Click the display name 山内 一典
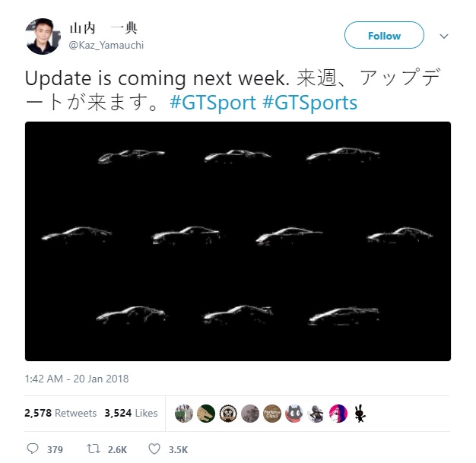 (x=103, y=29)
